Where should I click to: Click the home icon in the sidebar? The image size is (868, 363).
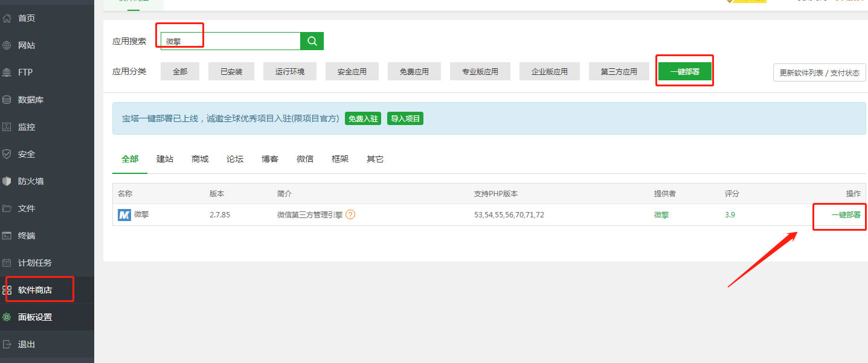(7, 18)
